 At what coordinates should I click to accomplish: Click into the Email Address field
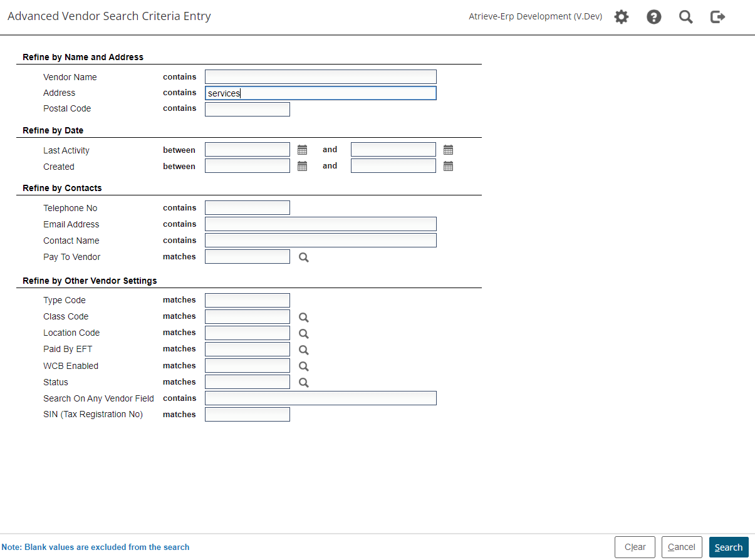(x=320, y=224)
